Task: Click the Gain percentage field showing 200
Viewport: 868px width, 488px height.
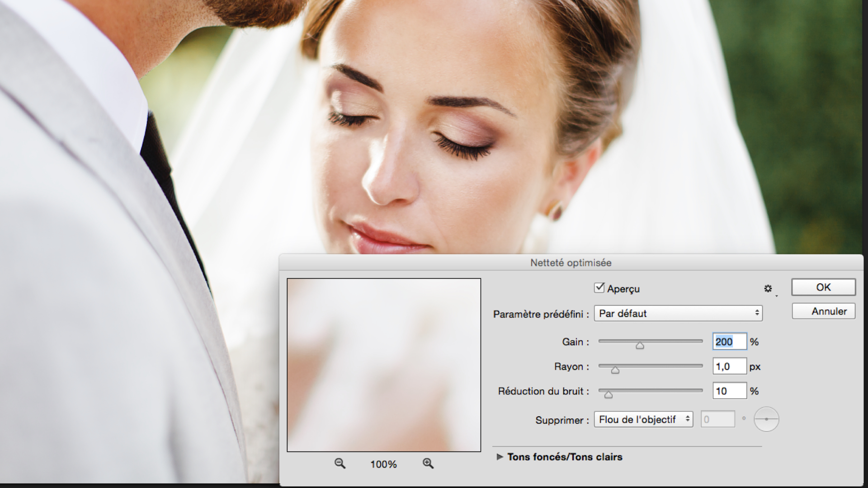Action: coord(729,342)
